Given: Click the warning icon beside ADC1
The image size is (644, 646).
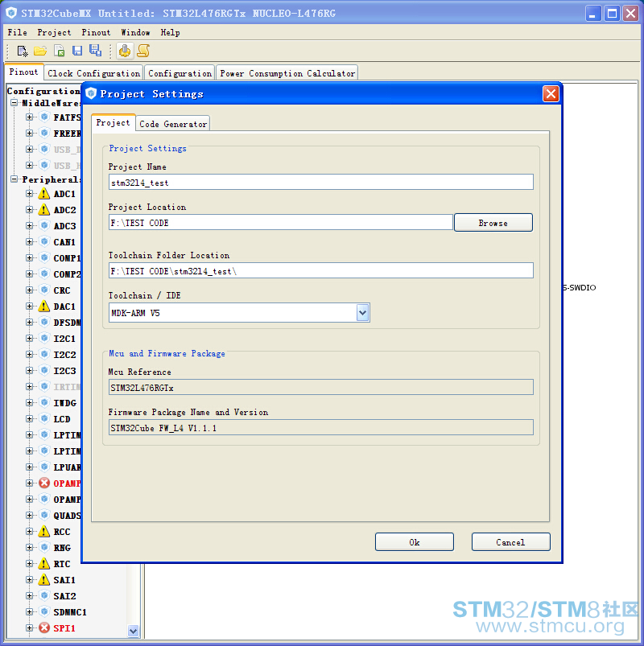Looking at the screenshot, I should (44, 194).
